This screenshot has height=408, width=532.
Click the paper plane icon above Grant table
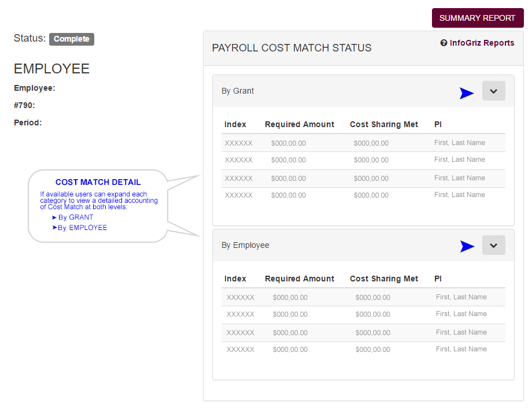pyautogui.click(x=467, y=93)
